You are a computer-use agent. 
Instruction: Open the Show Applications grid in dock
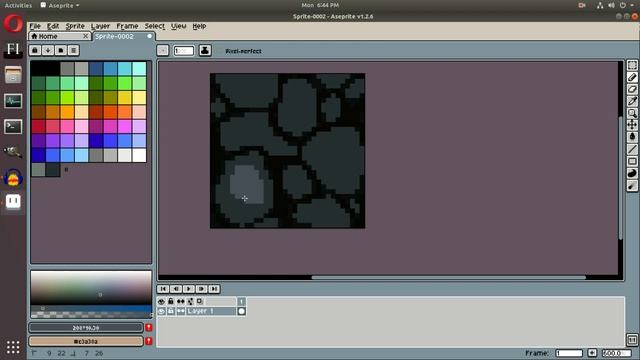pyautogui.click(x=13, y=347)
